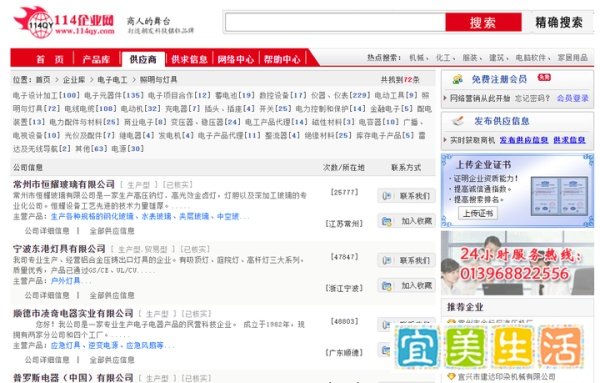
Task: Open company 普罗斯电器（中国）有限公司
Action: 73,378
